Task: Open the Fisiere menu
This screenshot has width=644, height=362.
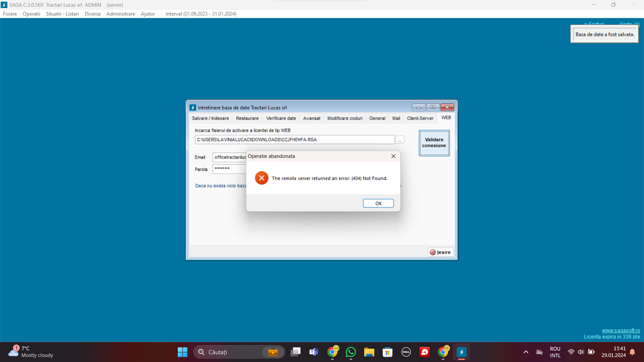Action: click(x=10, y=14)
